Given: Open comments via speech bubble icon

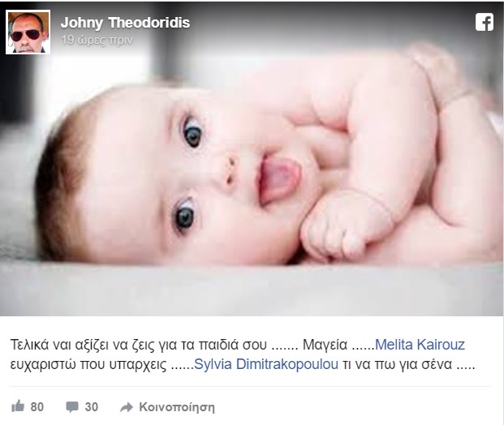Looking at the screenshot, I should point(72,406).
